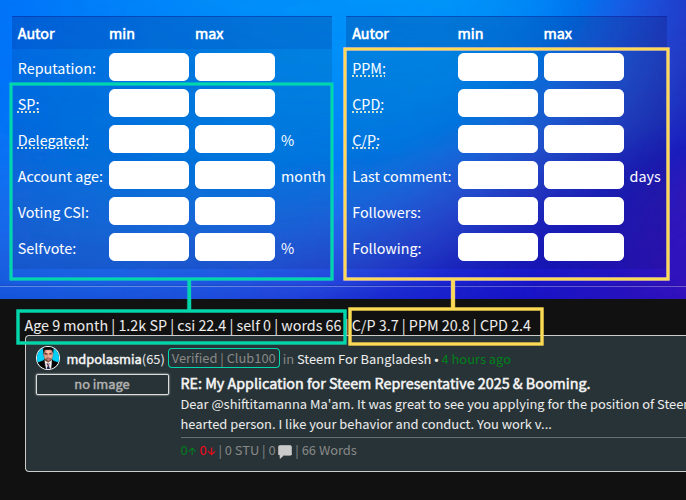Select the C/P max input field

pos(584,139)
